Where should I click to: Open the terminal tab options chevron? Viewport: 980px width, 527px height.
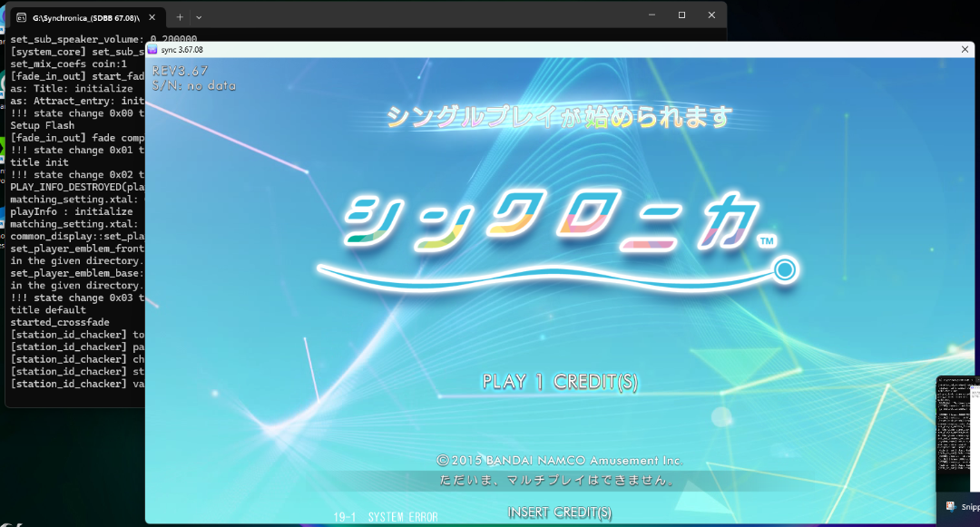tap(198, 15)
